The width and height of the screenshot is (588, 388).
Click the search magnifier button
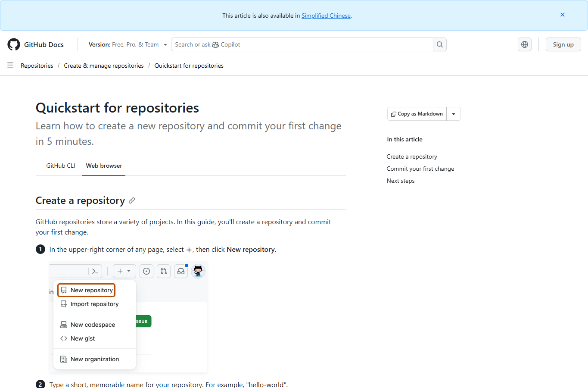coord(440,44)
